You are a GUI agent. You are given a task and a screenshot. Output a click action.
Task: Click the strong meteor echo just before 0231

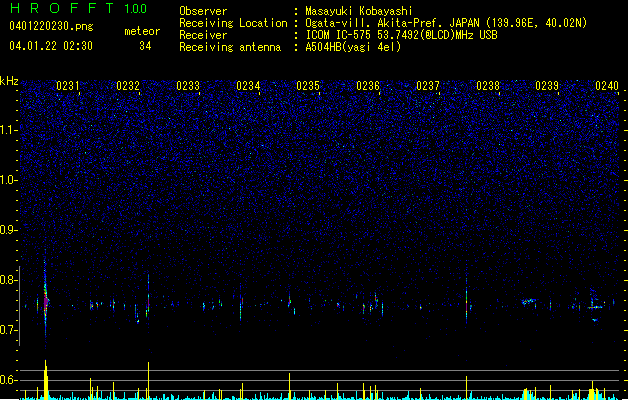(x=45, y=299)
